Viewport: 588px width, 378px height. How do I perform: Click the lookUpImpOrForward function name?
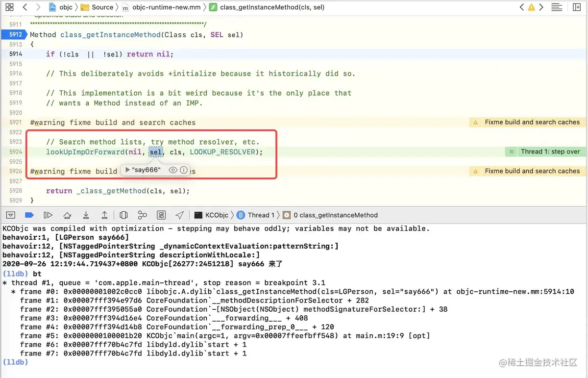(85, 152)
